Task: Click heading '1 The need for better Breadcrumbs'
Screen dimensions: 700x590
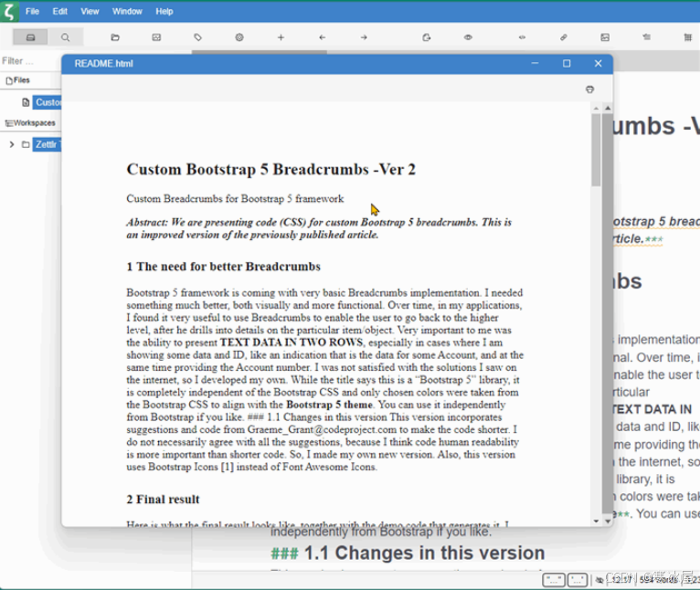Action: pos(223,267)
